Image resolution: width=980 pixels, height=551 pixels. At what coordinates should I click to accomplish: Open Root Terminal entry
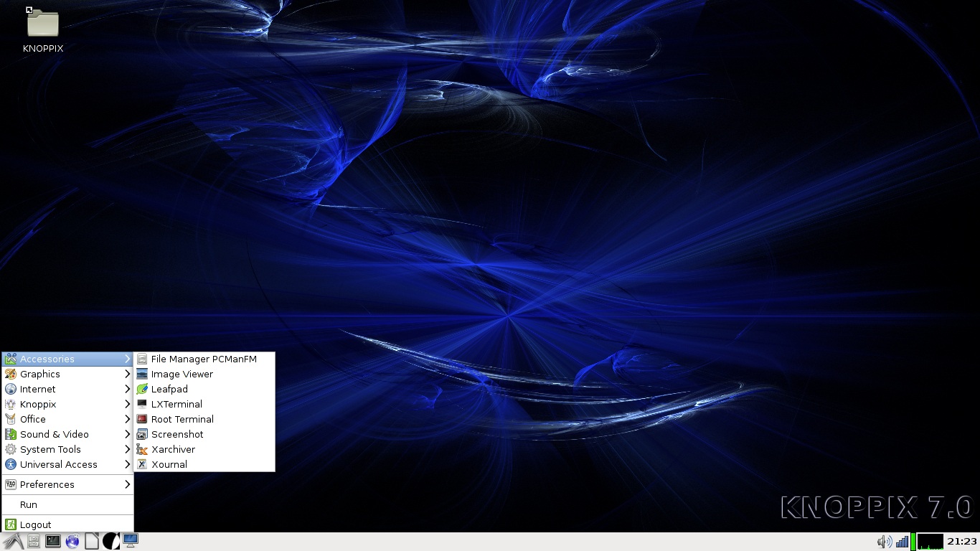coord(204,419)
